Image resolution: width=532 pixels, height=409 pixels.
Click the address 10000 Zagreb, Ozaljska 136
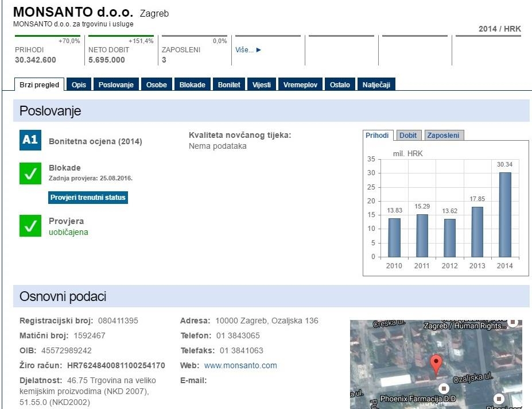click(267, 321)
